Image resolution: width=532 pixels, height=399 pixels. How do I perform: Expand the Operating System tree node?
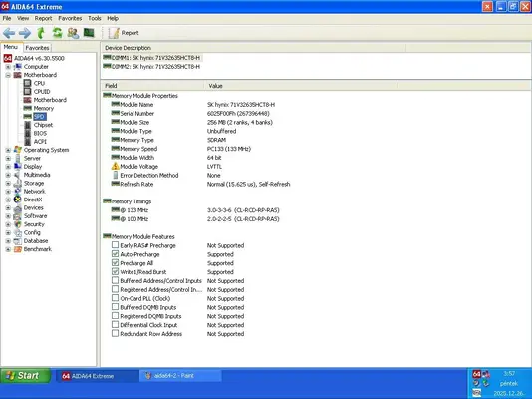pos(8,150)
